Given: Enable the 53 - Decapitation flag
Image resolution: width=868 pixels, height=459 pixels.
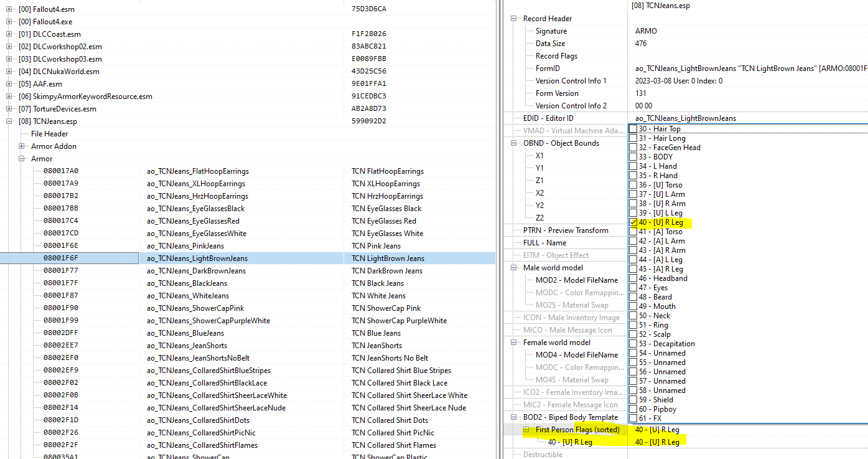Looking at the screenshot, I should (633, 344).
